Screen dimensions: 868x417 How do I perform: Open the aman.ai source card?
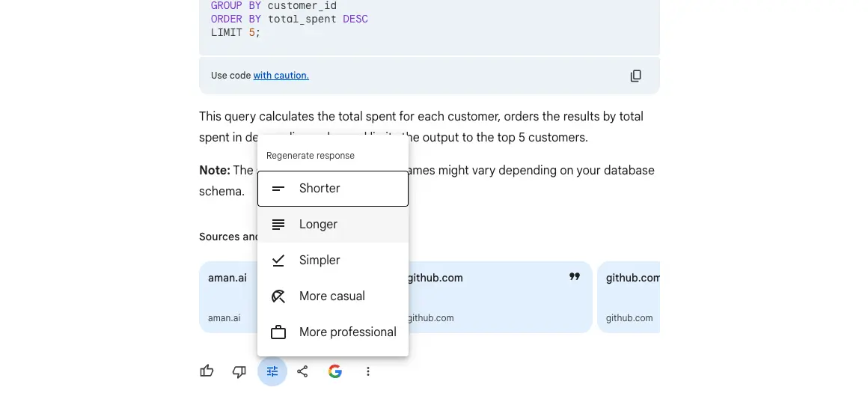click(x=227, y=296)
